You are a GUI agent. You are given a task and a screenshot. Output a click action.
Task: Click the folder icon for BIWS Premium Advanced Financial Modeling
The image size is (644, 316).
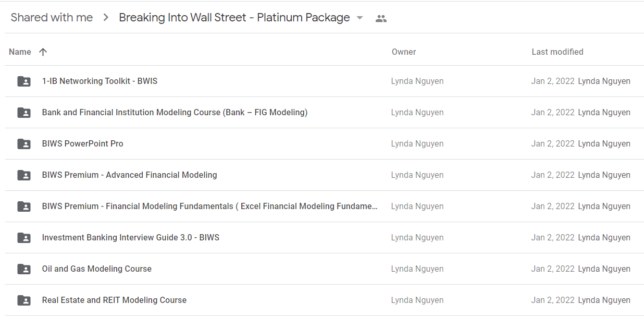[x=24, y=175]
